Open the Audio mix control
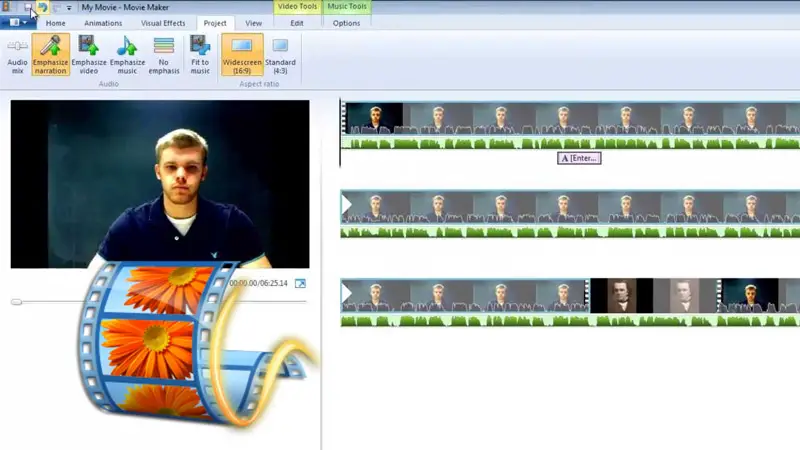 [17, 55]
